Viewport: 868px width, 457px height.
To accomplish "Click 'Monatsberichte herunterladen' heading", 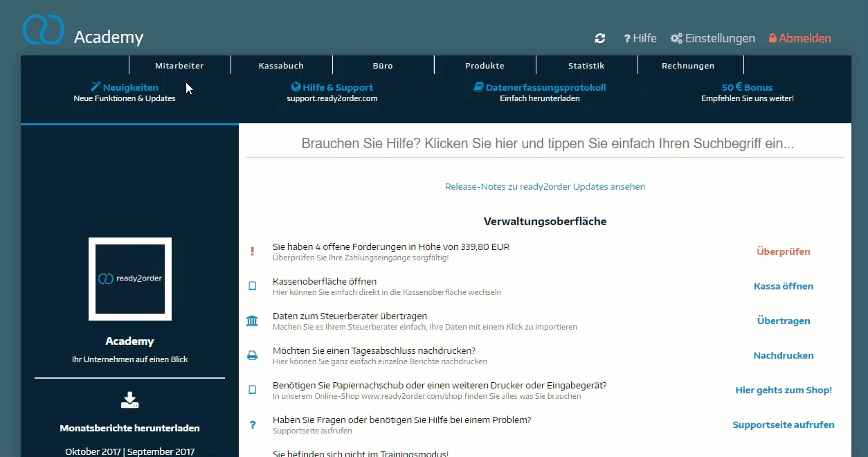I will [x=130, y=428].
